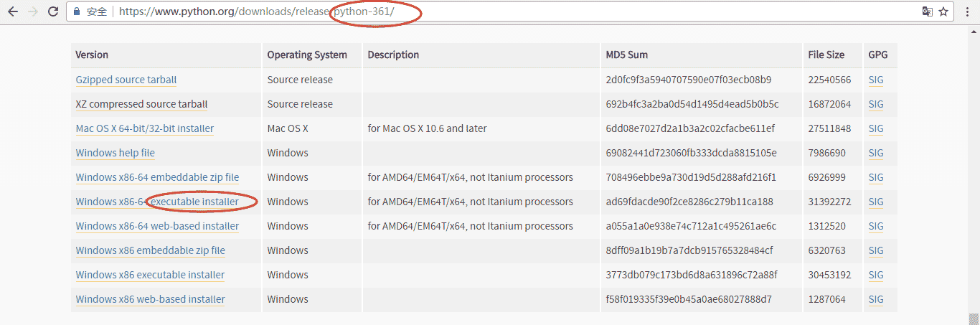Download Windows x86-64 embeddable zip file
The image size is (980, 325).
point(157,177)
